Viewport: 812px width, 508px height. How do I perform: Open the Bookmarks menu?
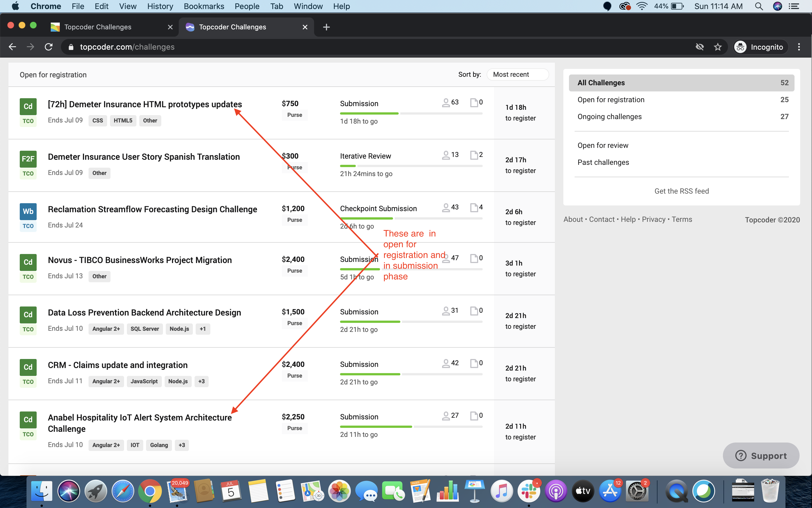click(x=204, y=6)
